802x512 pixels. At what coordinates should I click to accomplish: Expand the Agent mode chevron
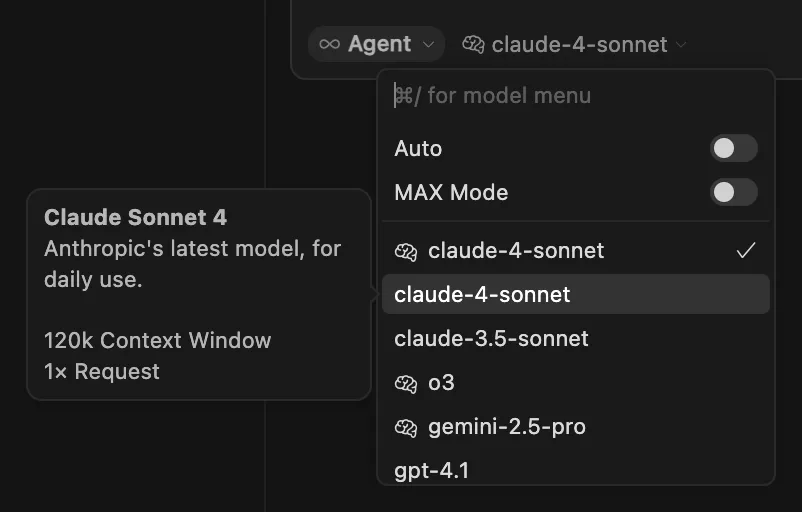[429, 44]
